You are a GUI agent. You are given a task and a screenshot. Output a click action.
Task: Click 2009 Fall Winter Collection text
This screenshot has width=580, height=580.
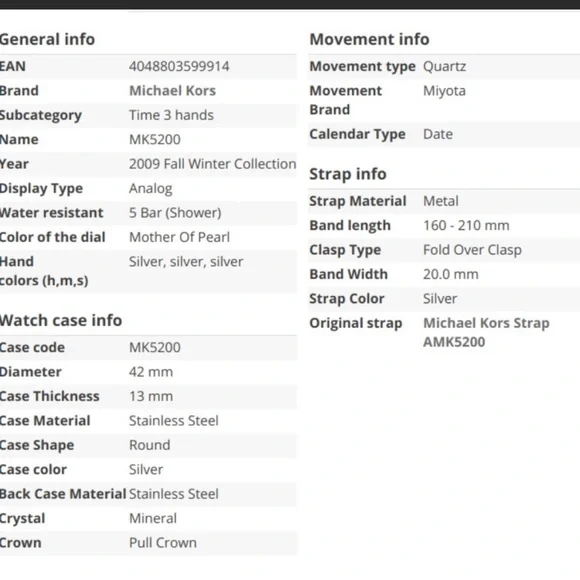tap(212, 164)
